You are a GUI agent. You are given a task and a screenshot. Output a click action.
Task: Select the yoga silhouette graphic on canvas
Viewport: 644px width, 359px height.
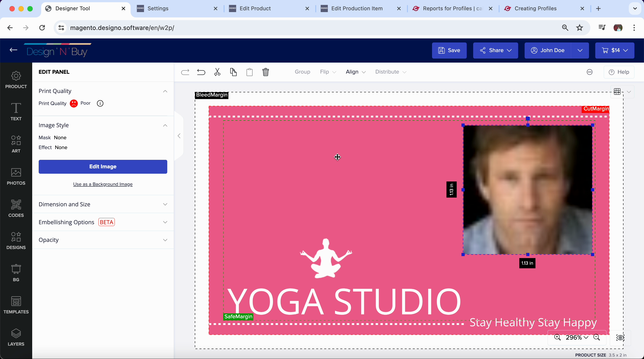pyautogui.click(x=326, y=260)
